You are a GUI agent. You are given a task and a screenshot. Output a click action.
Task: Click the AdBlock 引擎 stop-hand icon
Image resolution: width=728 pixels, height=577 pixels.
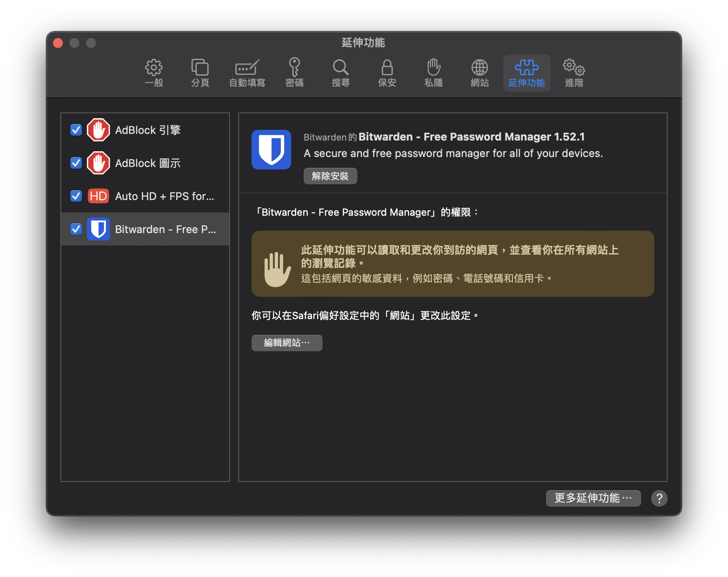tap(98, 130)
